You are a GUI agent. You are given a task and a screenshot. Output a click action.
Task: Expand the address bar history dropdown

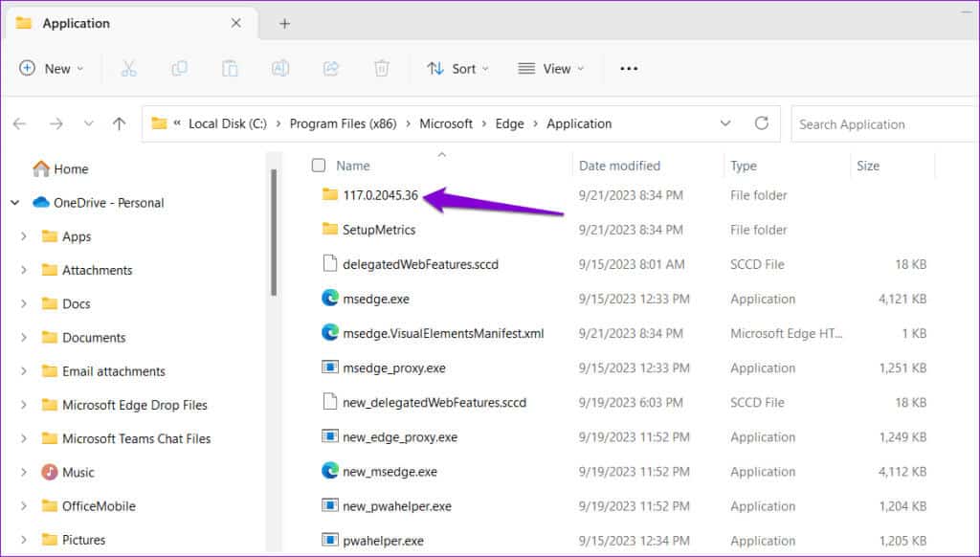tap(725, 123)
